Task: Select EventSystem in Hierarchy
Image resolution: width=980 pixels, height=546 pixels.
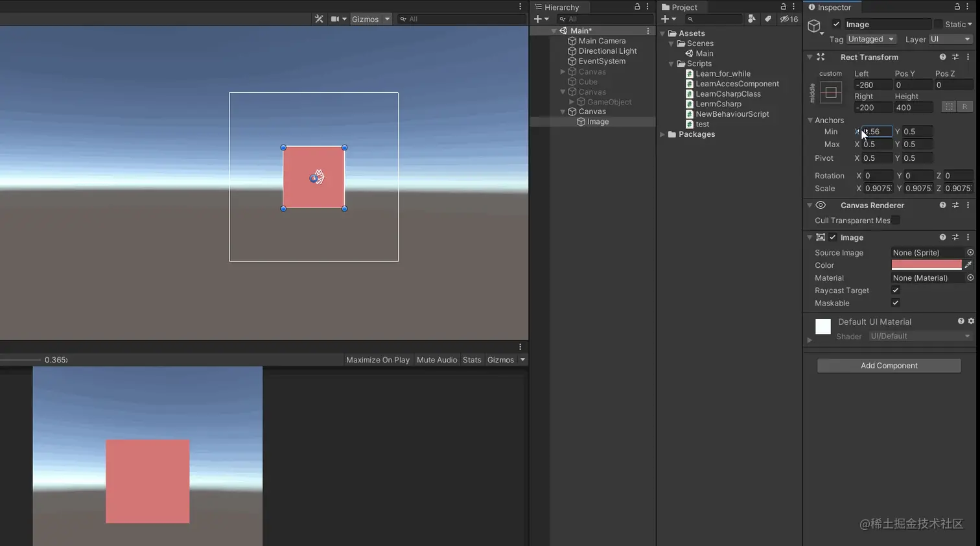Action: tap(602, 61)
